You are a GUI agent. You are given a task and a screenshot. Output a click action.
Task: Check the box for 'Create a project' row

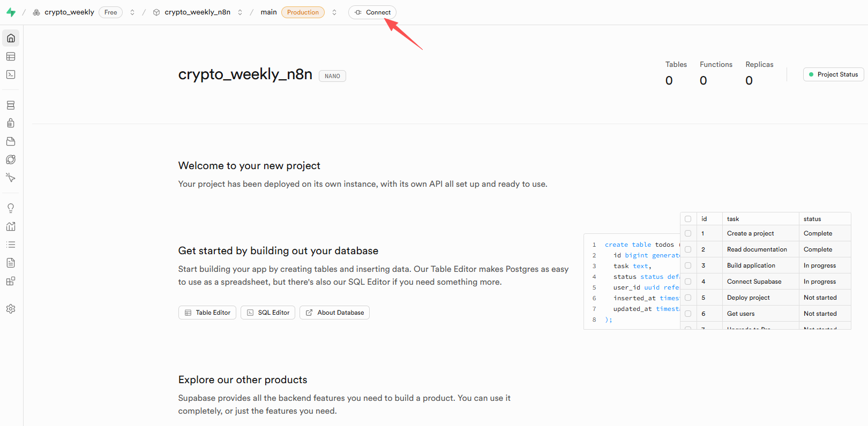click(x=688, y=233)
